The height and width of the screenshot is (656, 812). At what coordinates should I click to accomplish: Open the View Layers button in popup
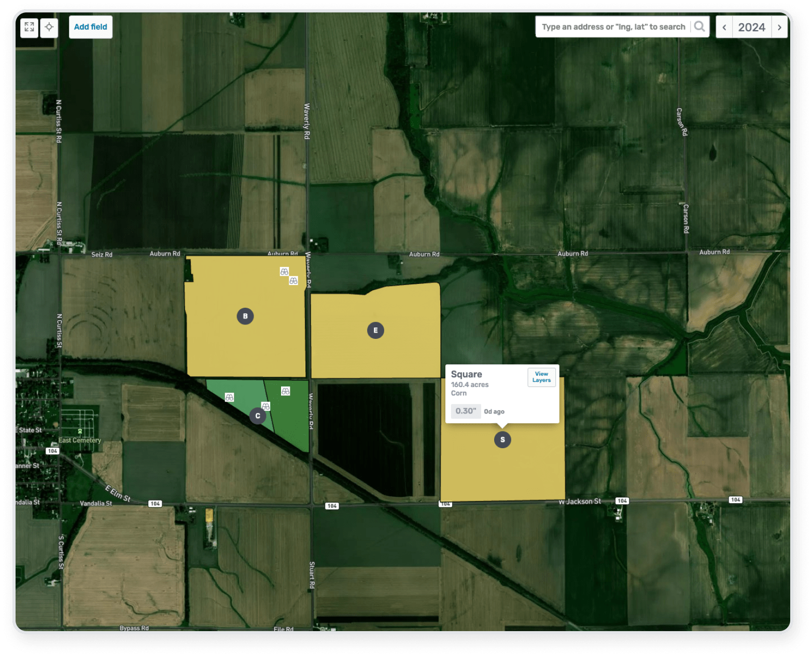click(x=541, y=377)
